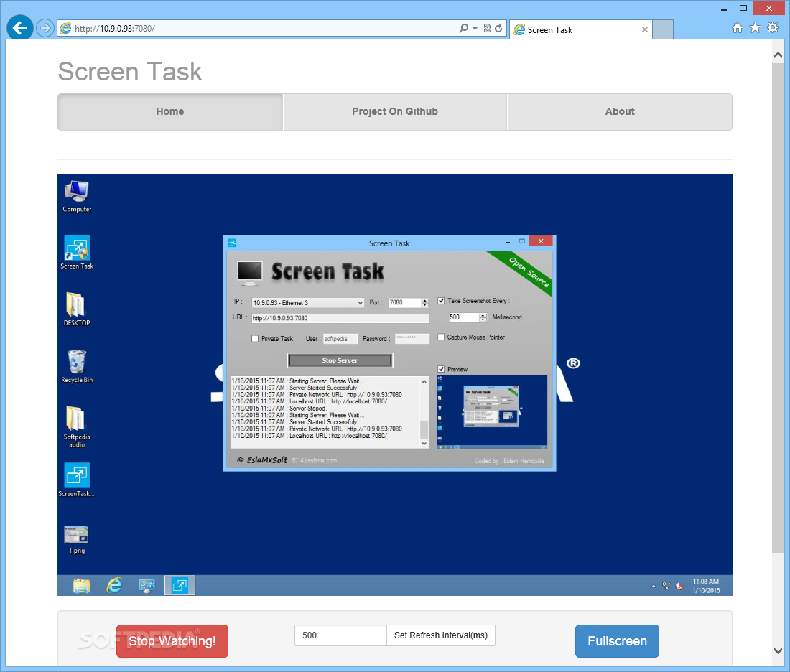This screenshot has height=672, width=790.
Task: Click the page scrollbar up arrow
Action: coord(779,55)
